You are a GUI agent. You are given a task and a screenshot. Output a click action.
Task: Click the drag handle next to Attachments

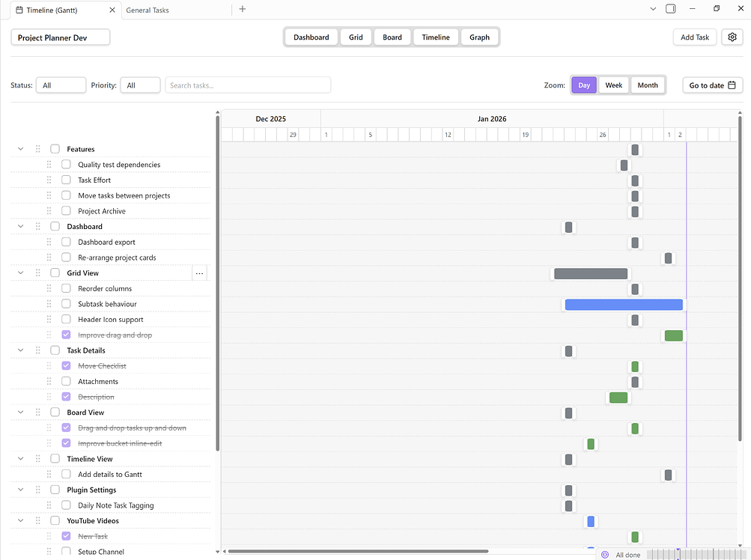[x=49, y=381]
